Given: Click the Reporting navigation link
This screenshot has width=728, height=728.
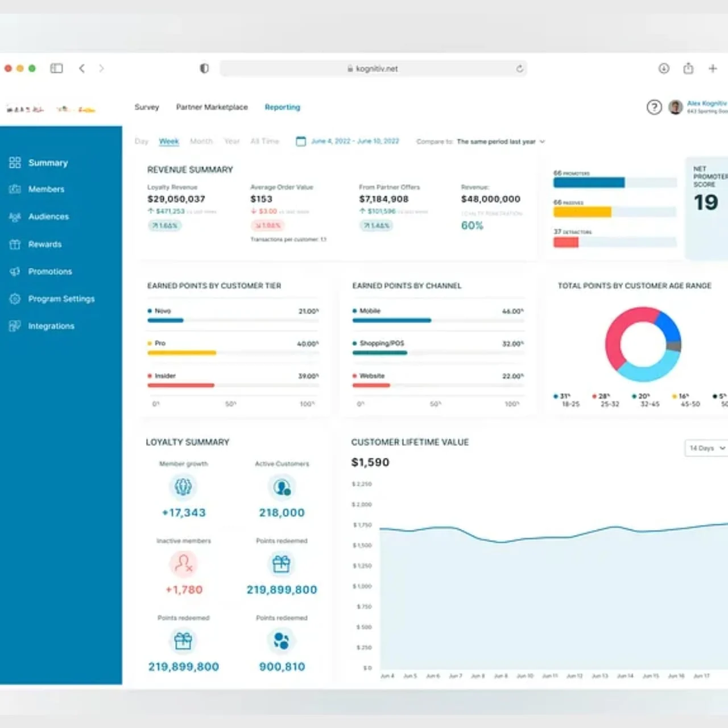Looking at the screenshot, I should pyautogui.click(x=282, y=107).
